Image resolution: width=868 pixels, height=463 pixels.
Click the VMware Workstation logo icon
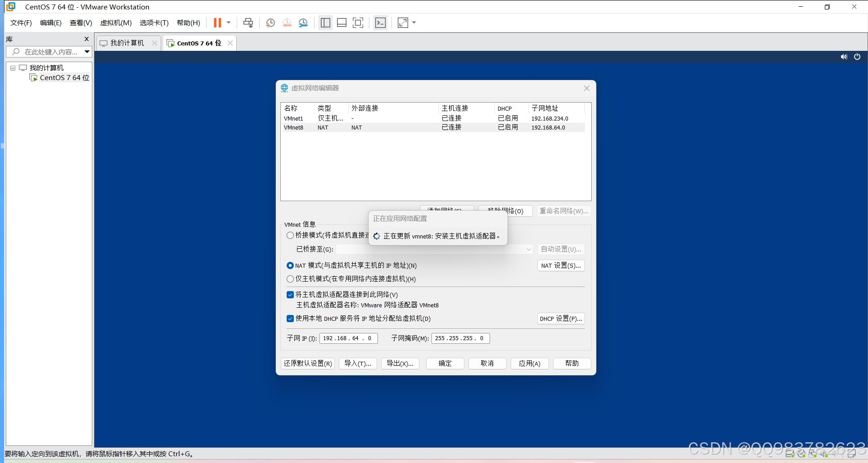11,7
